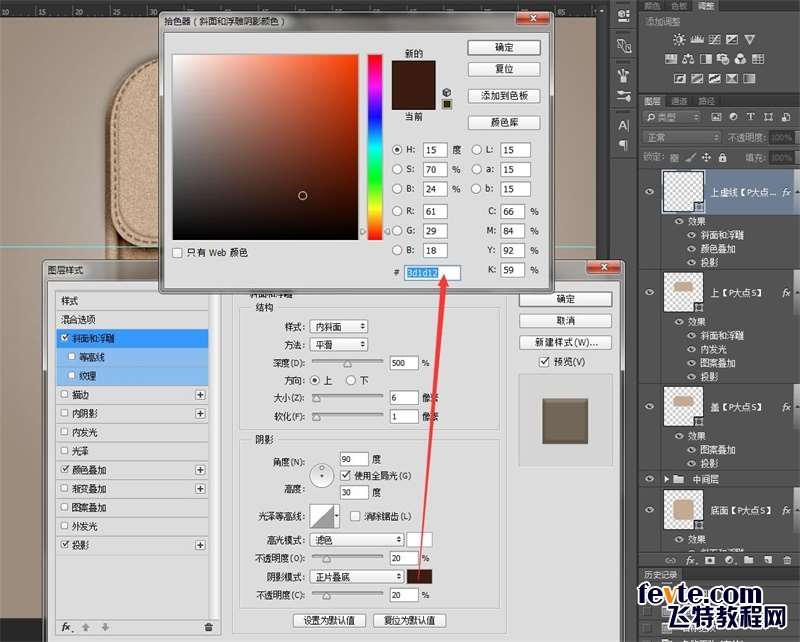
Task: Hide the 中间层 group eye icon
Action: 649,479
